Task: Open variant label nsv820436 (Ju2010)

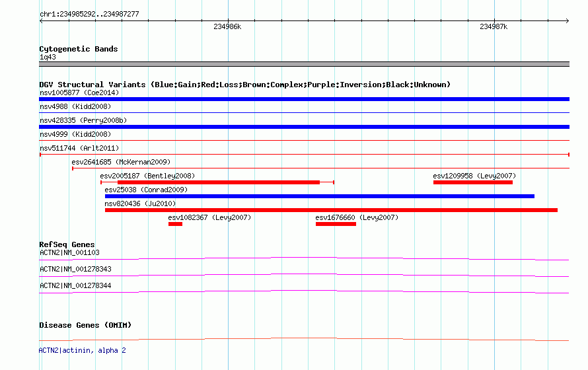Action: (x=140, y=203)
